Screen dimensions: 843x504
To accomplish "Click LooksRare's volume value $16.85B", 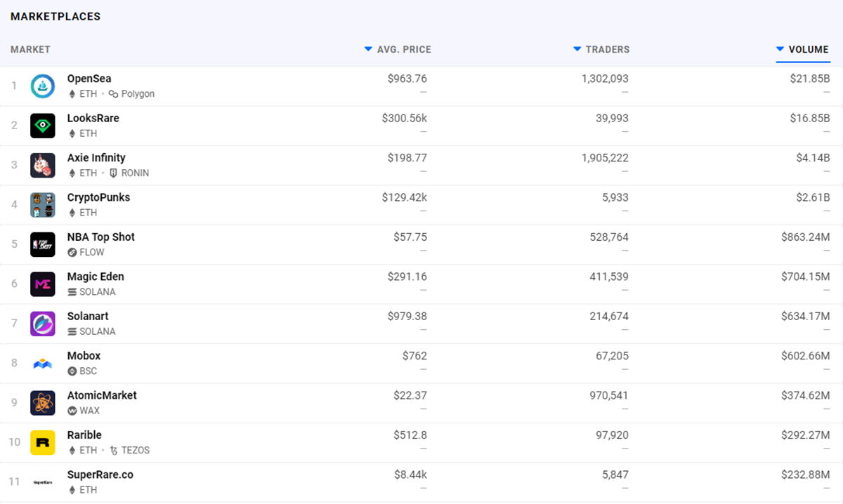I will pos(810,118).
